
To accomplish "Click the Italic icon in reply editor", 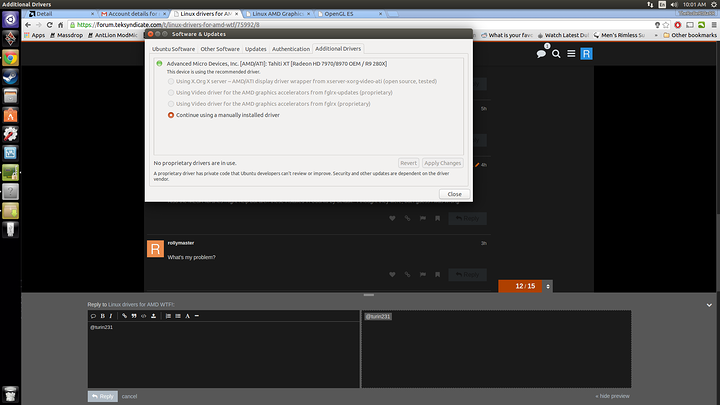I will 111,316.
